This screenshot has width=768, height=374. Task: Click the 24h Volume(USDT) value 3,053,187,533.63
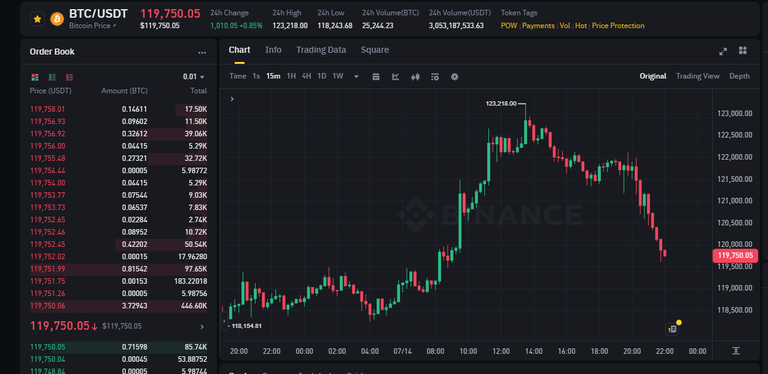(456, 26)
